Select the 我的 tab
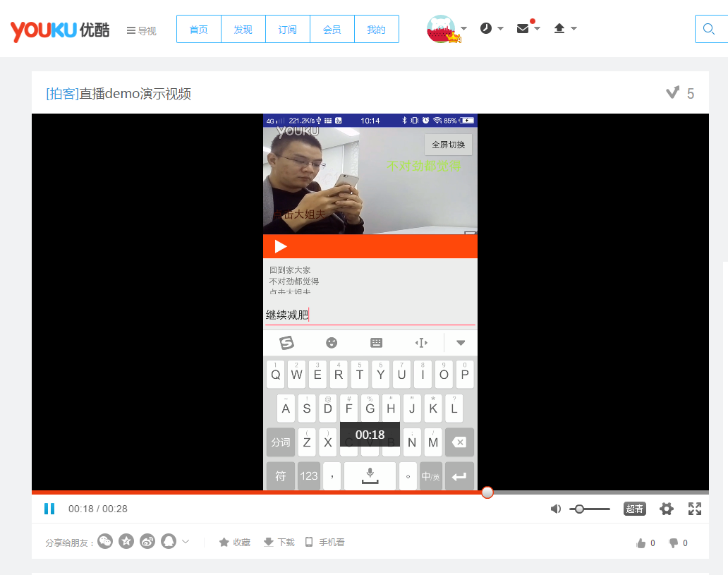The height and width of the screenshot is (575, 728). tap(376, 29)
